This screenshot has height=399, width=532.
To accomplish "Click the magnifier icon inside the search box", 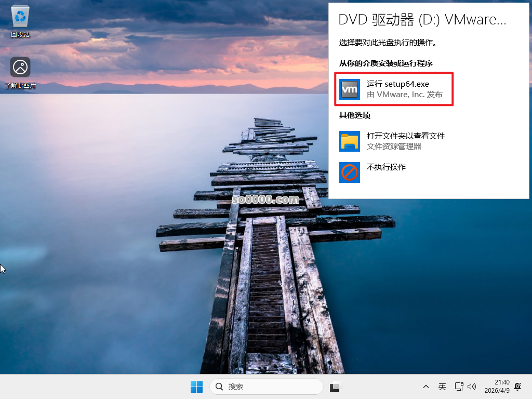I will click(x=219, y=387).
